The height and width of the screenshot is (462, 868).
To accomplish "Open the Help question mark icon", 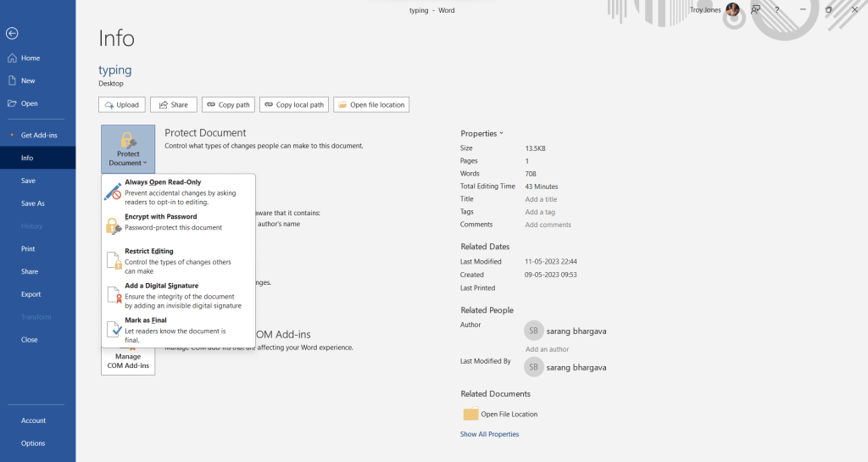I will pyautogui.click(x=776, y=9).
